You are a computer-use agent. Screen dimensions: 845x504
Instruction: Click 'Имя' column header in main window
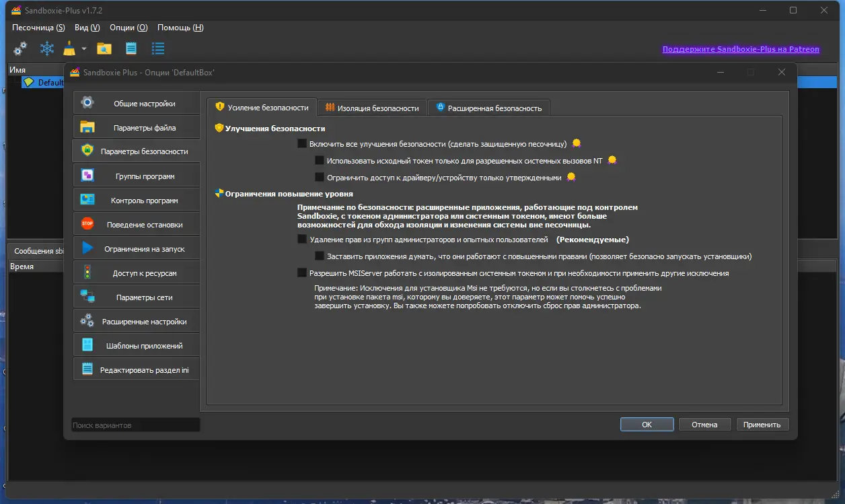(17, 70)
